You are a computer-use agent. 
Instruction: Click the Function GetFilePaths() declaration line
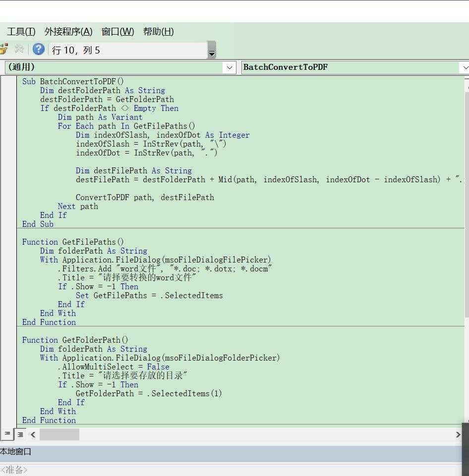[x=73, y=242]
